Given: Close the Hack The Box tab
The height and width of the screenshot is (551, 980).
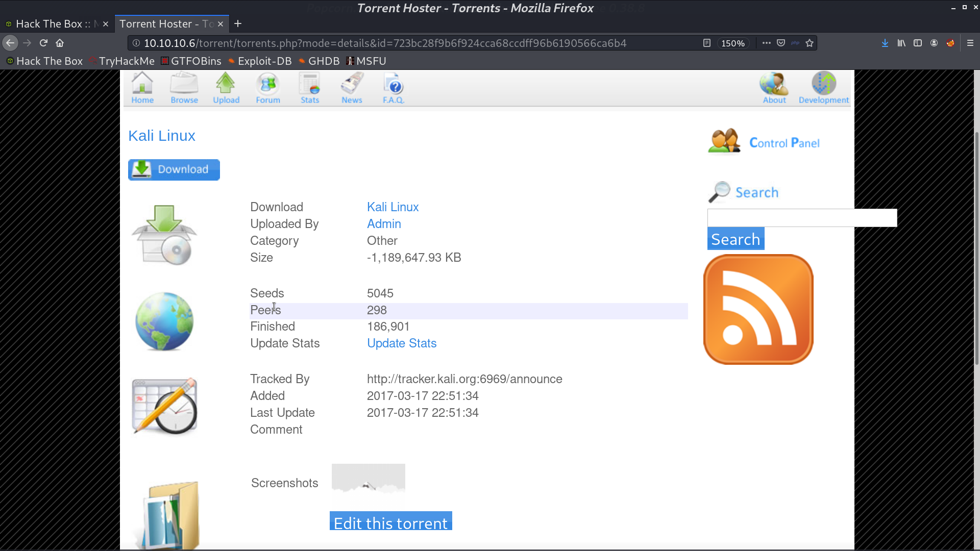Looking at the screenshot, I should tap(106, 24).
